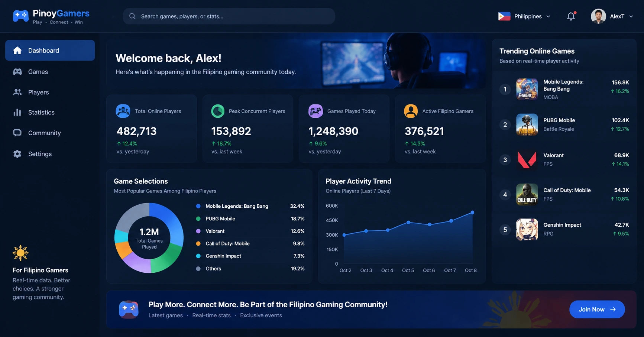The image size is (644, 337).
Task: Click the Oct 8 data point on chart
Action: pos(472,213)
